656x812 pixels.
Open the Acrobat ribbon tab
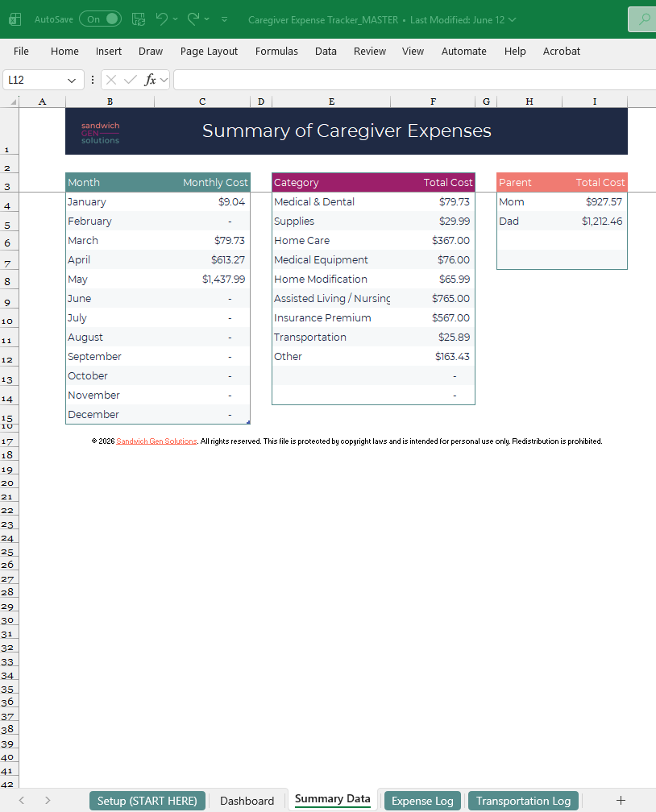click(x=561, y=52)
